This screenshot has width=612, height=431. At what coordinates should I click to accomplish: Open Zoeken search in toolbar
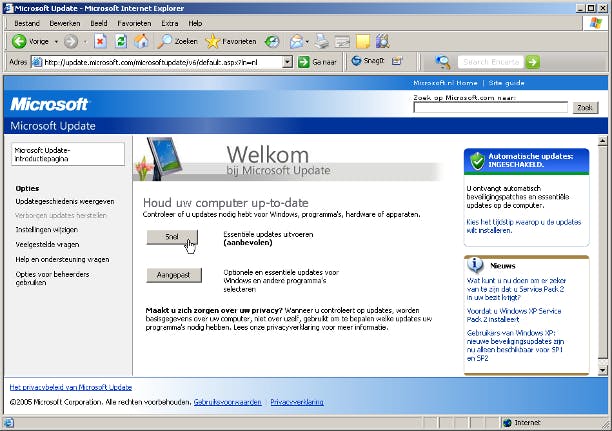tap(178, 41)
